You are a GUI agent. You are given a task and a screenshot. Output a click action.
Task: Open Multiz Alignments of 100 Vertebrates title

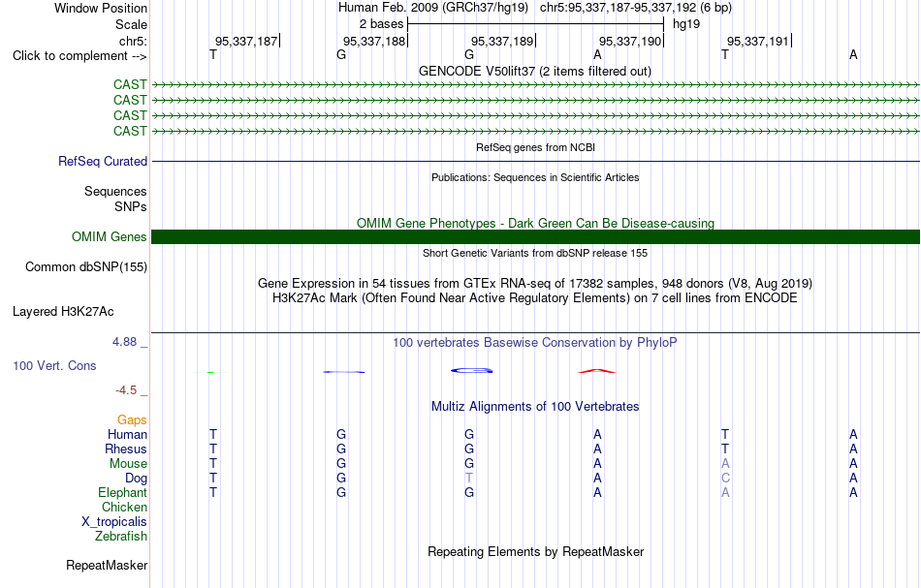pos(535,406)
